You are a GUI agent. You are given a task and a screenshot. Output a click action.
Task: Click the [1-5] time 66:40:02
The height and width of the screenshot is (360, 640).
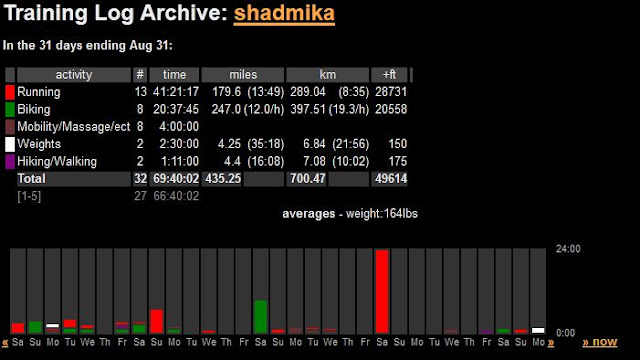click(176, 196)
